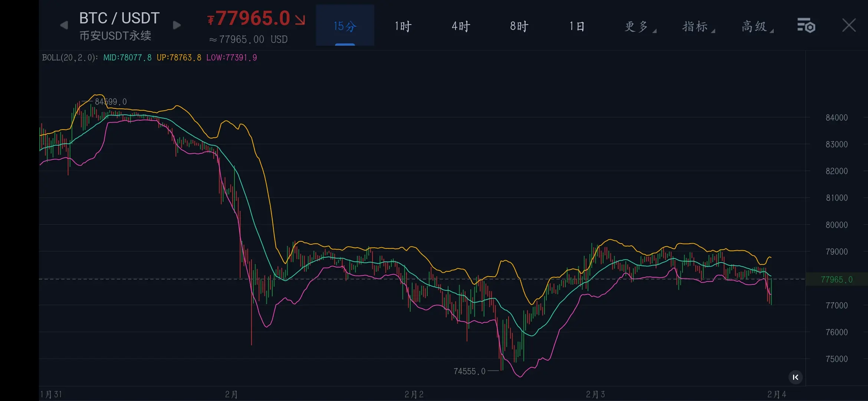868x401 pixels.
Task: Close the fullscreen chart view
Action: coord(849,26)
